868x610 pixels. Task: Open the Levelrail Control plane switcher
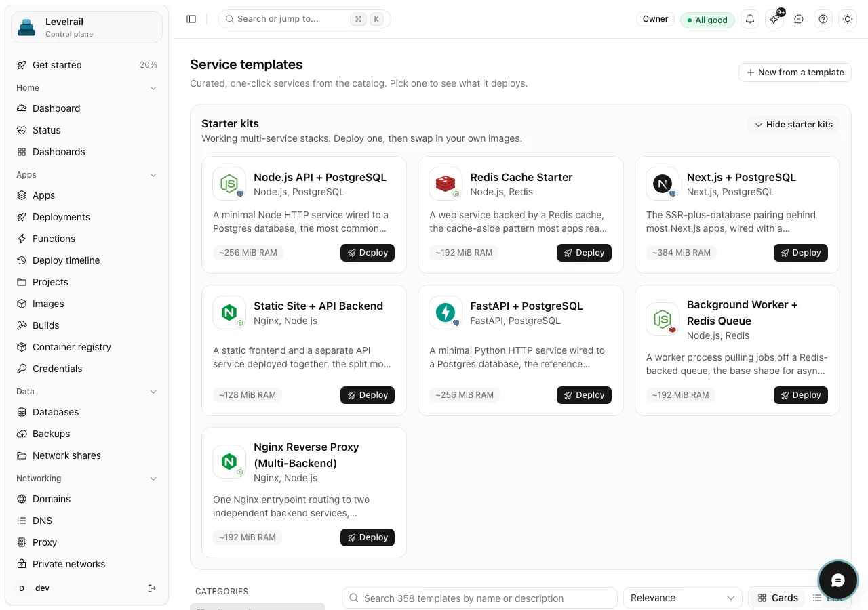click(x=87, y=27)
